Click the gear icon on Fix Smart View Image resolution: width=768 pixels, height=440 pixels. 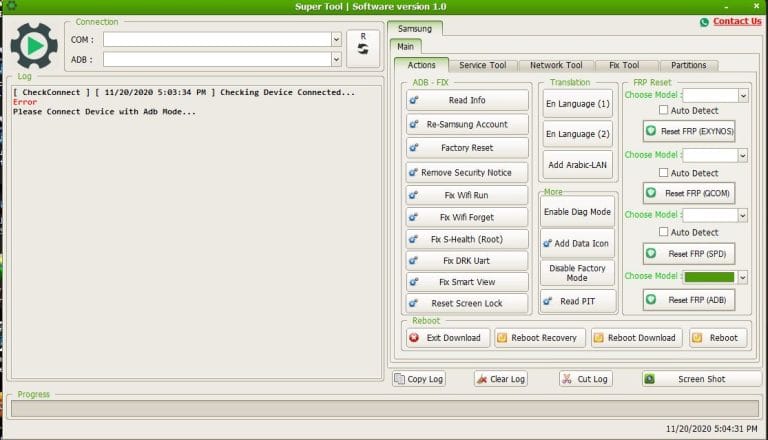pyautogui.click(x=414, y=282)
